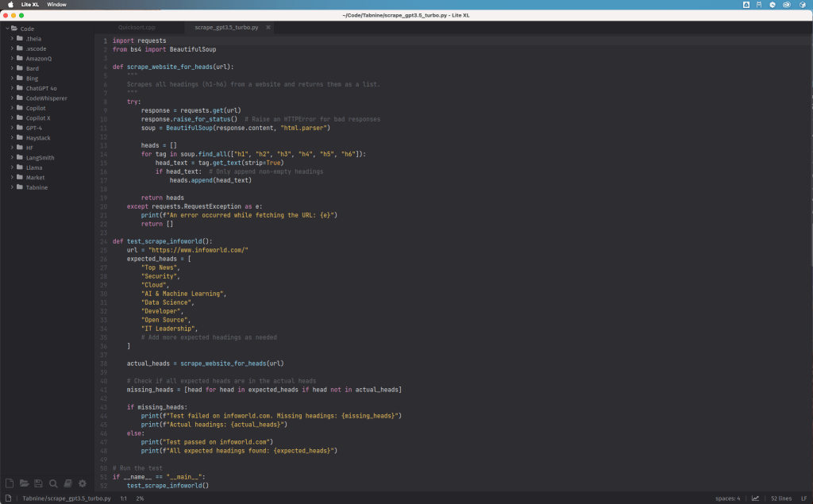Screen dimensions: 813x504
Task: Close the scrape_gpt3.5_turbo.py tab
Action: pyautogui.click(x=268, y=25)
